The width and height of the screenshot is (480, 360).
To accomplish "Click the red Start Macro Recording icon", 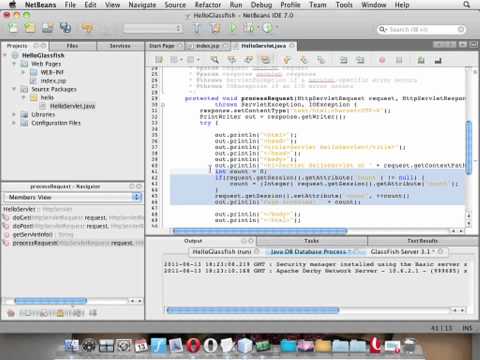I will click(x=382, y=60).
